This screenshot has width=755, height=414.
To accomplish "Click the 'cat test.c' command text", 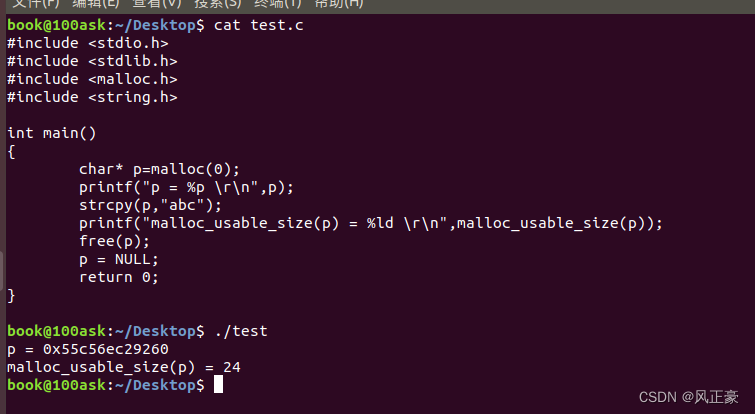I will [x=258, y=25].
